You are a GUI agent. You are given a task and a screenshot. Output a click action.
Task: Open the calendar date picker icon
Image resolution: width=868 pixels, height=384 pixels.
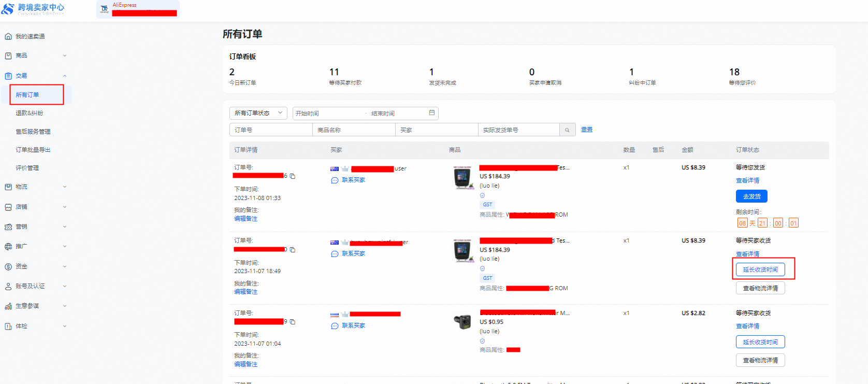tap(431, 113)
